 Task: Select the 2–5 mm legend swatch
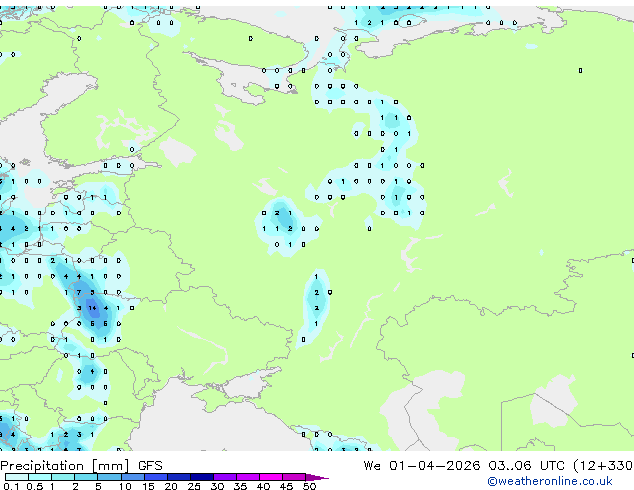pyautogui.click(x=86, y=477)
